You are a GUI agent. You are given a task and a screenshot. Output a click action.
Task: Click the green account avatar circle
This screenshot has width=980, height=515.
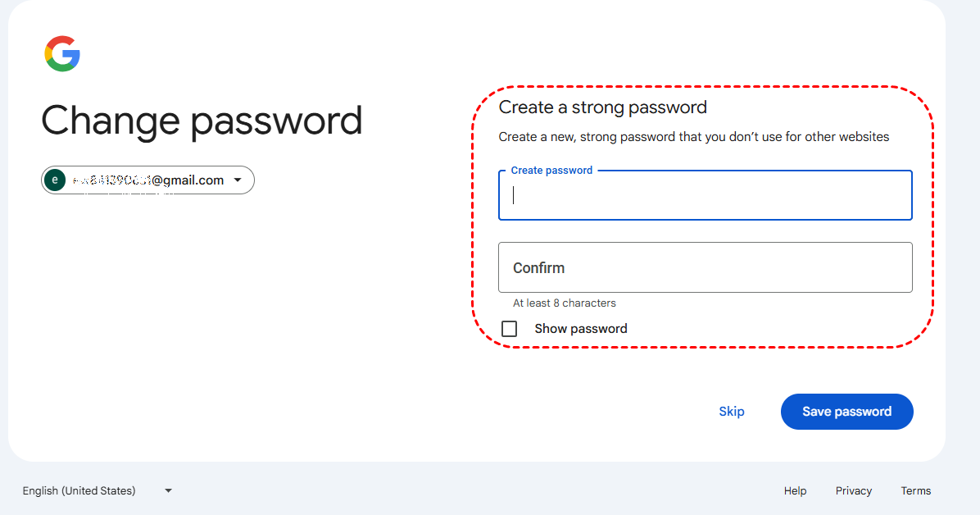(55, 180)
